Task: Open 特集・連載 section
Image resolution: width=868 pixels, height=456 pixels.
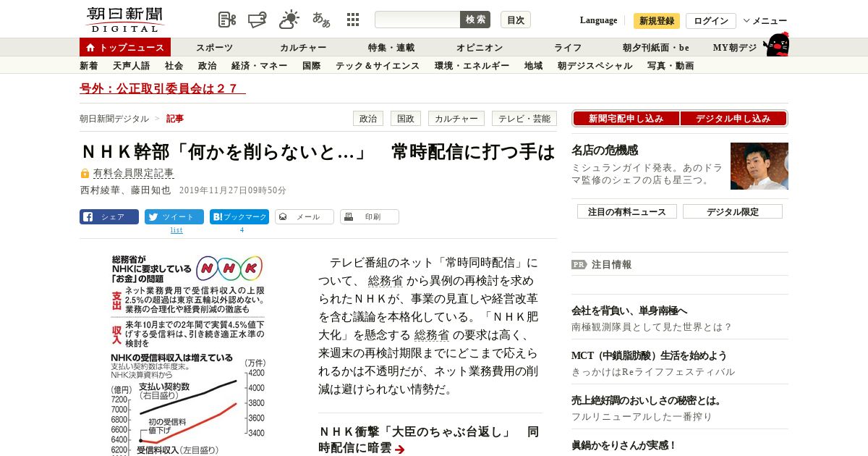Action: pos(391,48)
